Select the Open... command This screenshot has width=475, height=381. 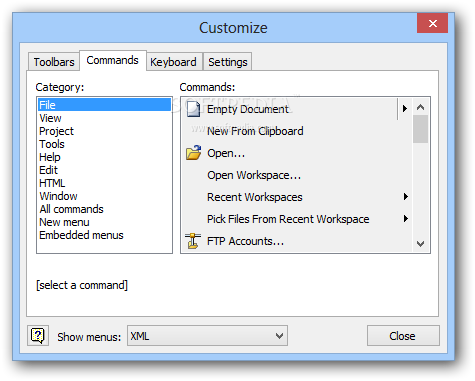[297, 153]
